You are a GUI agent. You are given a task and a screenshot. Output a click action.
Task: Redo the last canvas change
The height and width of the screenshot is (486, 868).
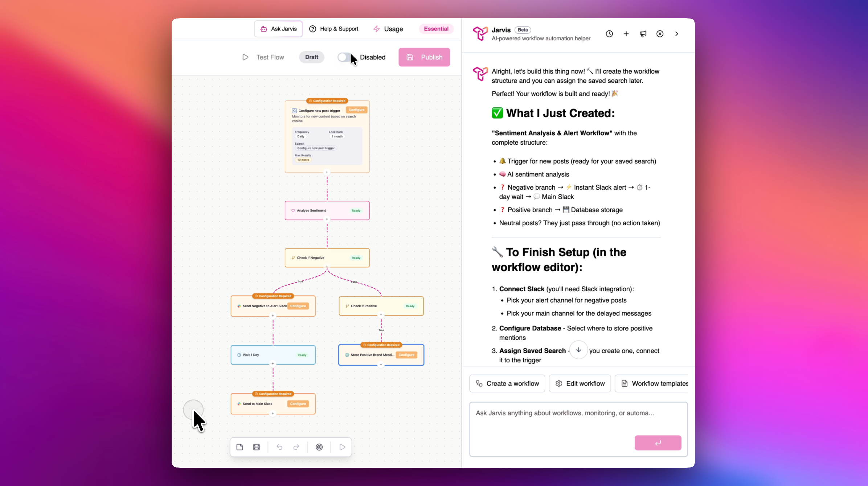click(296, 447)
